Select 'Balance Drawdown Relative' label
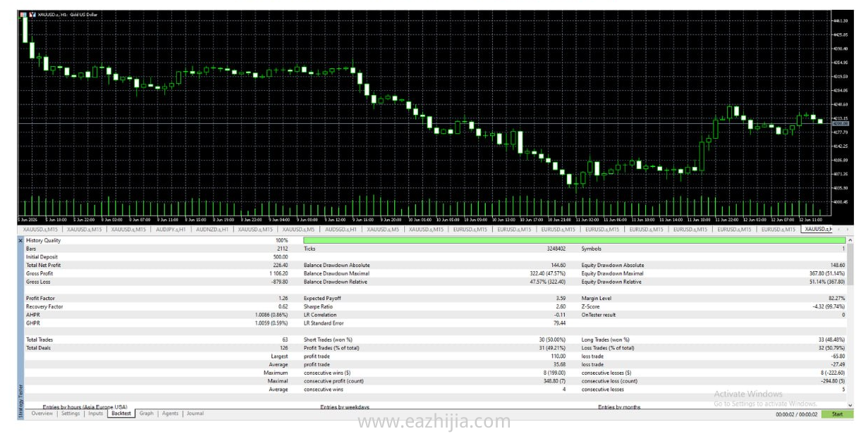Image resolution: width=868 pixels, height=436 pixels. 336,282
